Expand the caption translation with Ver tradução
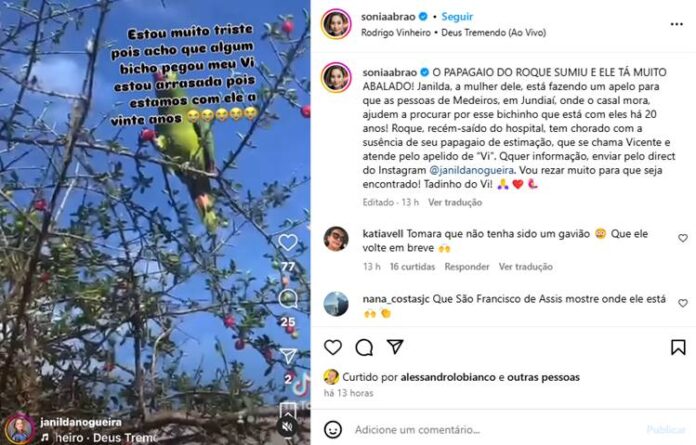 pyautogui.click(x=455, y=202)
